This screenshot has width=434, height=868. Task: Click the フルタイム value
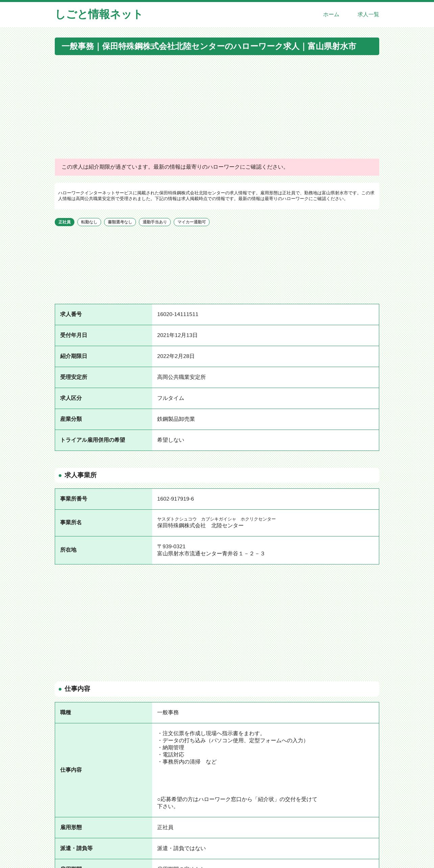171,398
